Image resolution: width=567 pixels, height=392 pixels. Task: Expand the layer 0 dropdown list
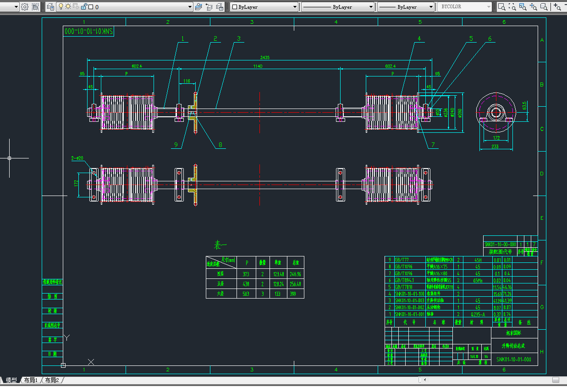point(190,7)
